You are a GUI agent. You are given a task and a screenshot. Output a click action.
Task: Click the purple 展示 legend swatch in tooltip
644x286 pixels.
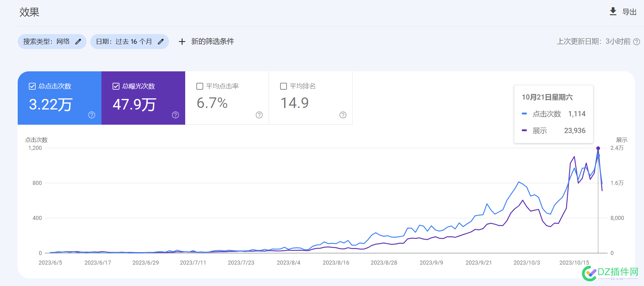click(524, 130)
